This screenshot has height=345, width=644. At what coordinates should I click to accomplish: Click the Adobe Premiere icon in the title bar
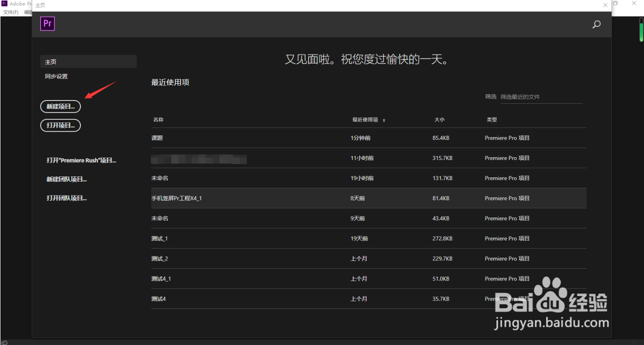pyautogui.click(x=4, y=3)
